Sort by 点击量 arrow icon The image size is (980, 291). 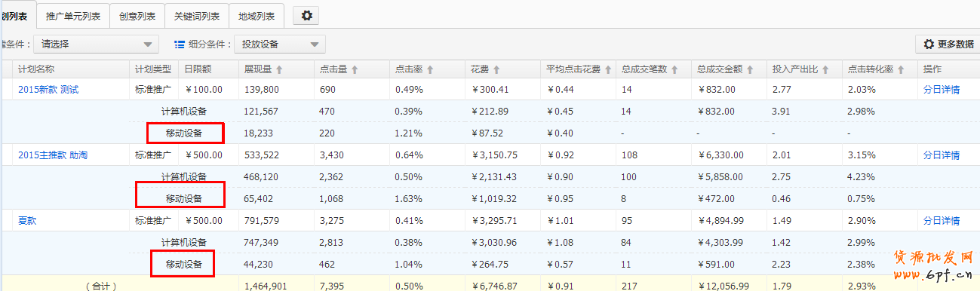(x=355, y=69)
